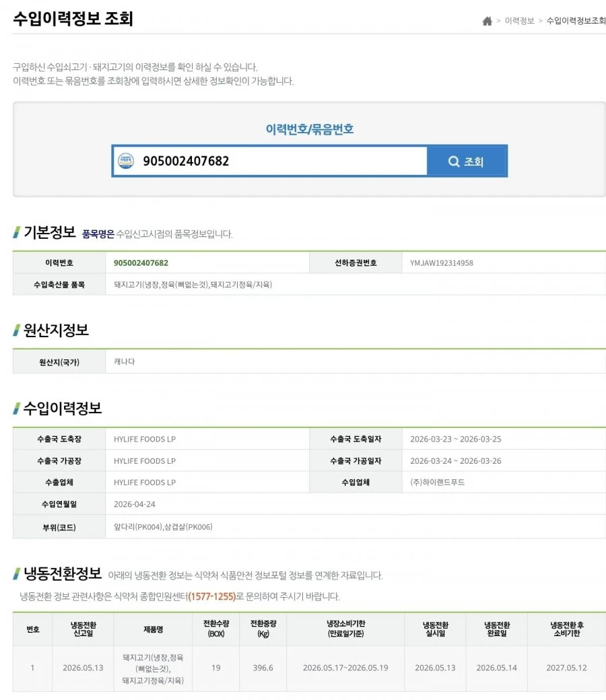
Task: Click the 수출국 도축장 value HYLIFE FOODS LP
Action: click(145, 439)
